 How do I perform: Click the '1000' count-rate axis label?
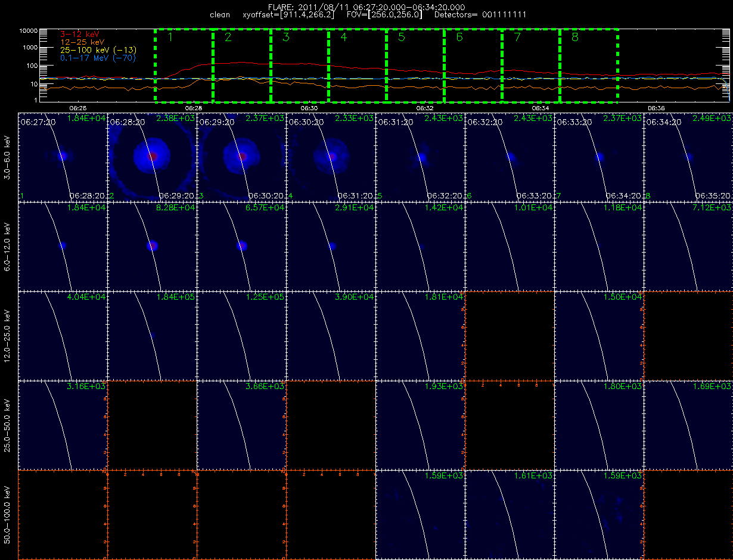pyautogui.click(x=30, y=48)
